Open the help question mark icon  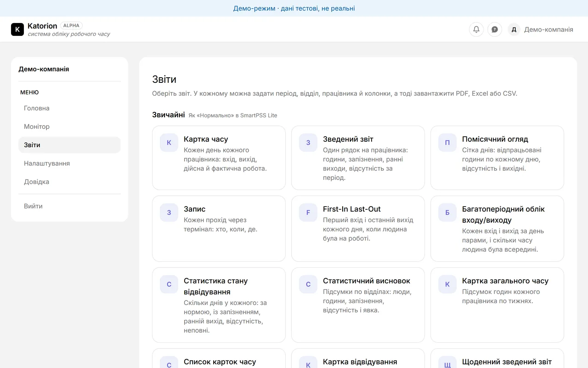coord(495,29)
